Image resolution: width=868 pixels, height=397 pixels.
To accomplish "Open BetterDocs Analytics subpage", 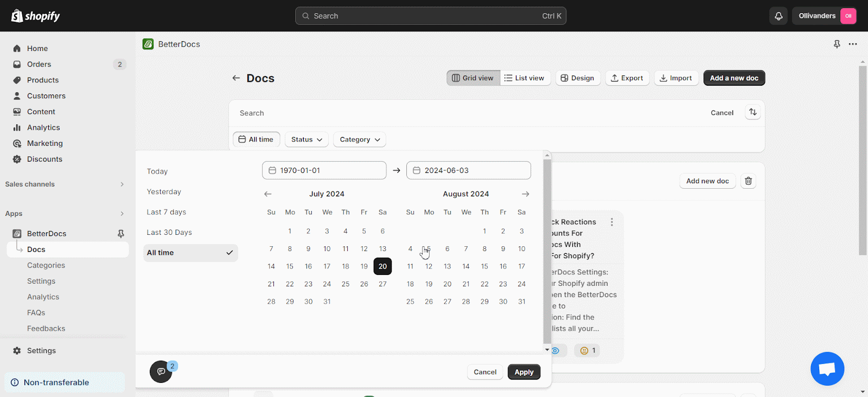I will (x=43, y=297).
